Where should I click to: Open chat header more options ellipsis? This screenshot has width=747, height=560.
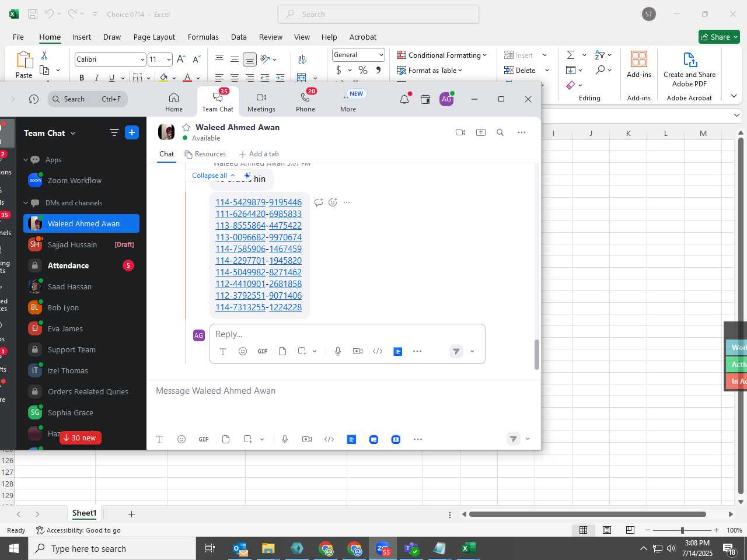click(x=522, y=132)
